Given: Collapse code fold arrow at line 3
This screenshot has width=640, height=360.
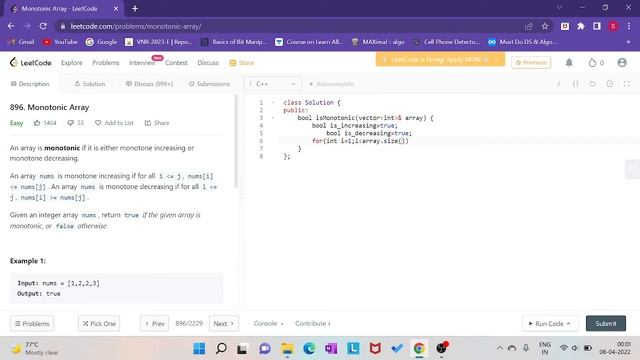Looking at the screenshot, I should [x=273, y=118].
